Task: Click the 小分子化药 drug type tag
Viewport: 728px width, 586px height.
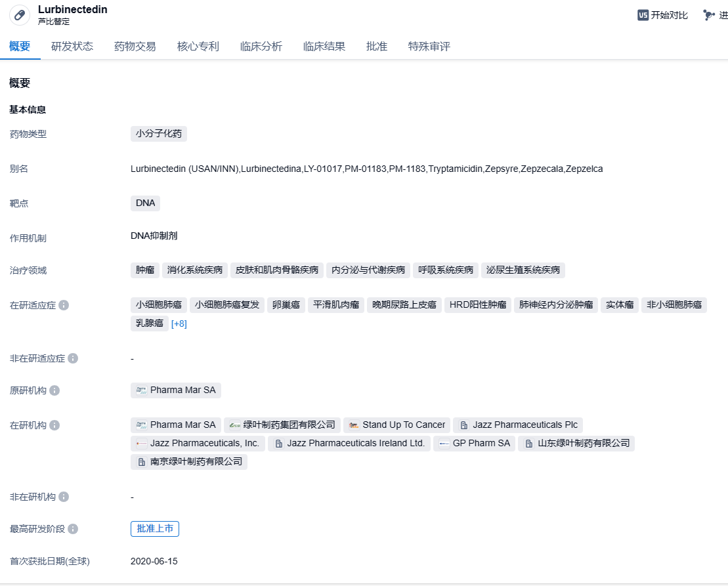Action: tap(159, 134)
